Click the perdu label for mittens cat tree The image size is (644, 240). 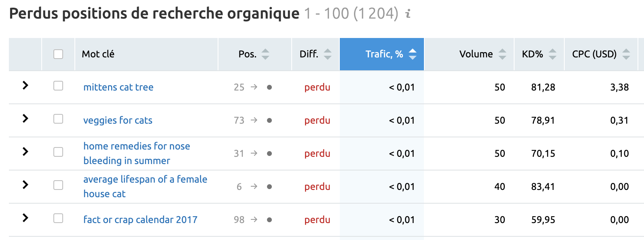click(317, 87)
